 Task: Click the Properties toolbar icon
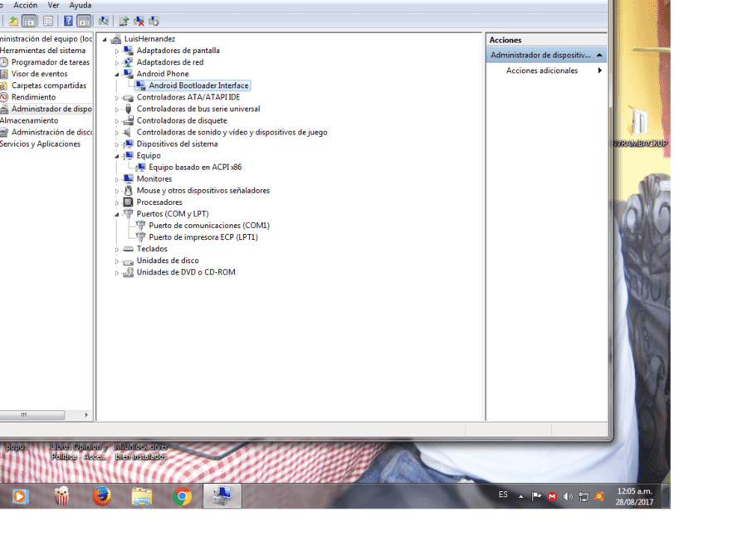pos(48,21)
